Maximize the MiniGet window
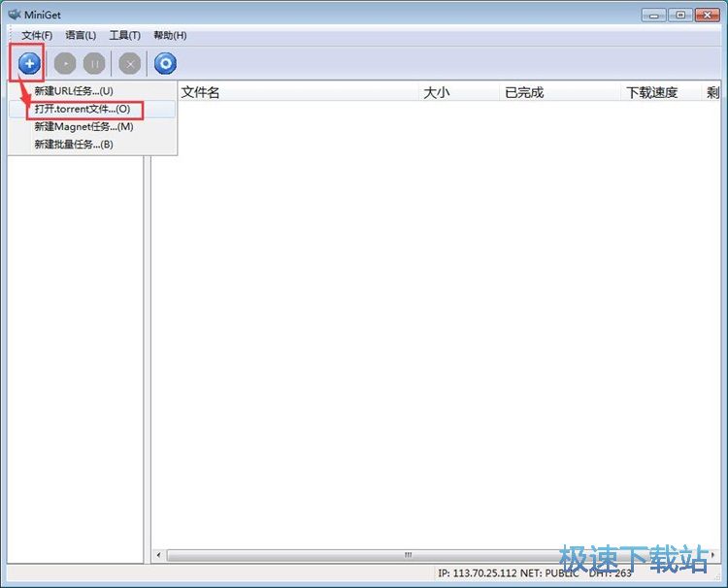728x588 pixels. pos(680,16)
